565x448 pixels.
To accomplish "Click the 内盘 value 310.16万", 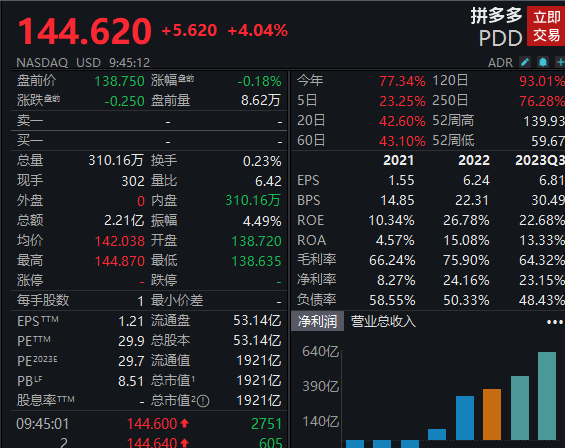I will [253, 200].
